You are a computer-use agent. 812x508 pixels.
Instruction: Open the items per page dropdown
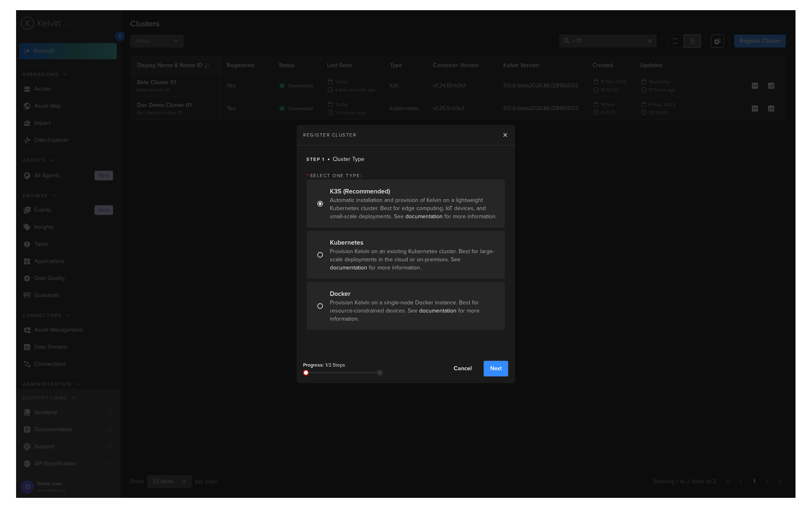pyautogui.click(x=169, y=481)
